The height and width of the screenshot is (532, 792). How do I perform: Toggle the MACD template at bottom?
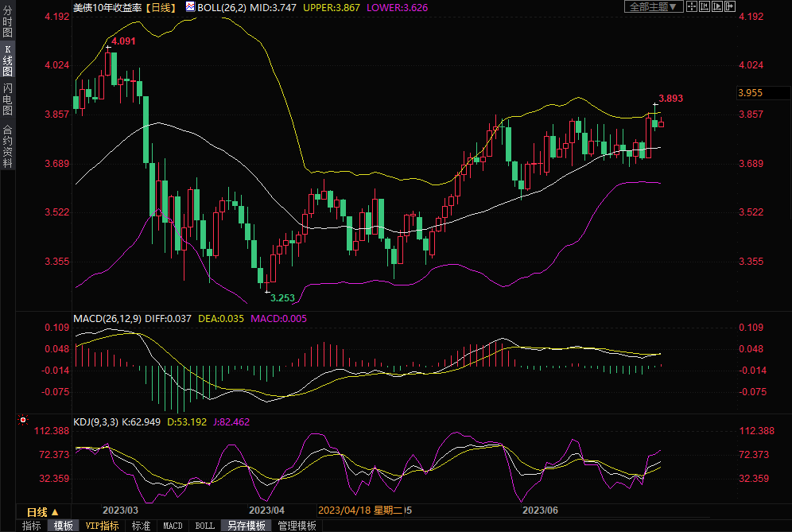[173, 526]
